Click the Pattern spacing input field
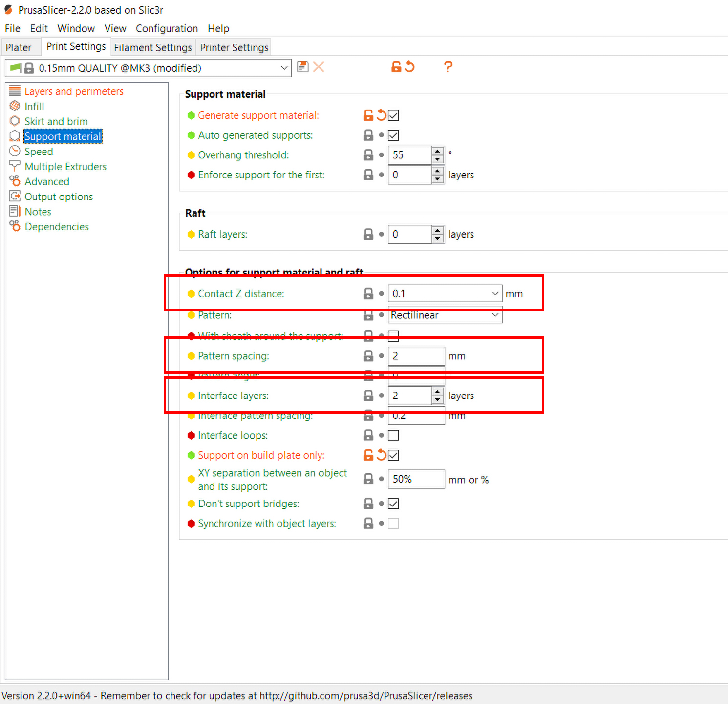Screen dimensions: 728x704 [416, 356]
